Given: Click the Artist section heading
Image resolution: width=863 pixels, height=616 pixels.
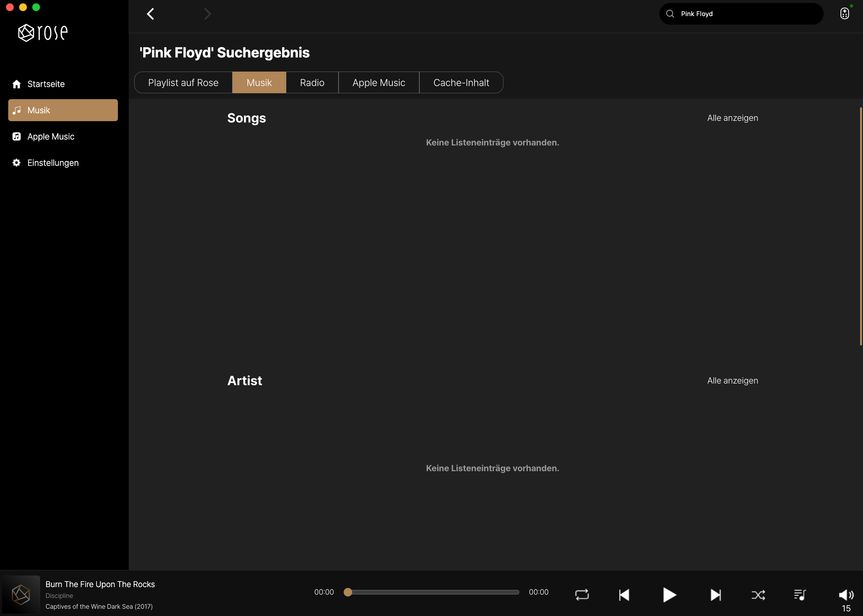Looking at the screenshot, I should (x=245, y=381).
